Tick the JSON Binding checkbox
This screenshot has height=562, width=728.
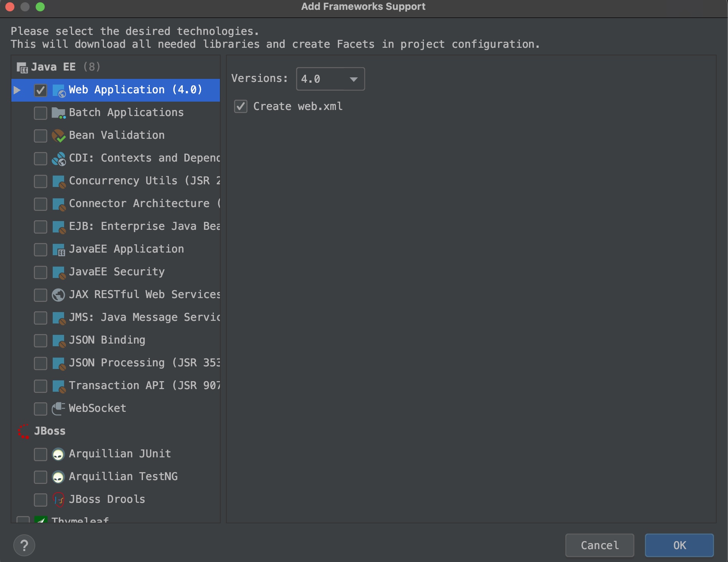[x=41, y=341]
